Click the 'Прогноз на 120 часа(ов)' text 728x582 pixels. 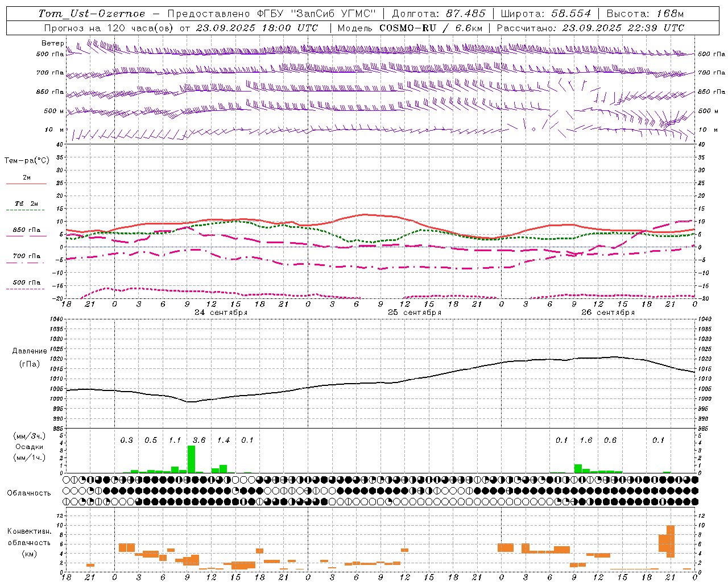pyautogui.click(x=109, y=28)
